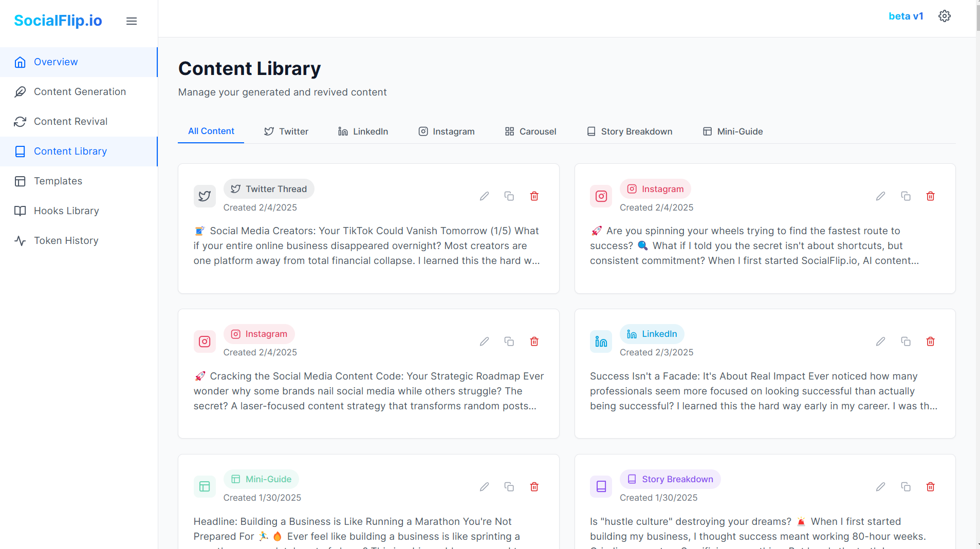The height and width of the screenshot is (549, 980).
Task: Select the All Content tab
Action: 211,131
